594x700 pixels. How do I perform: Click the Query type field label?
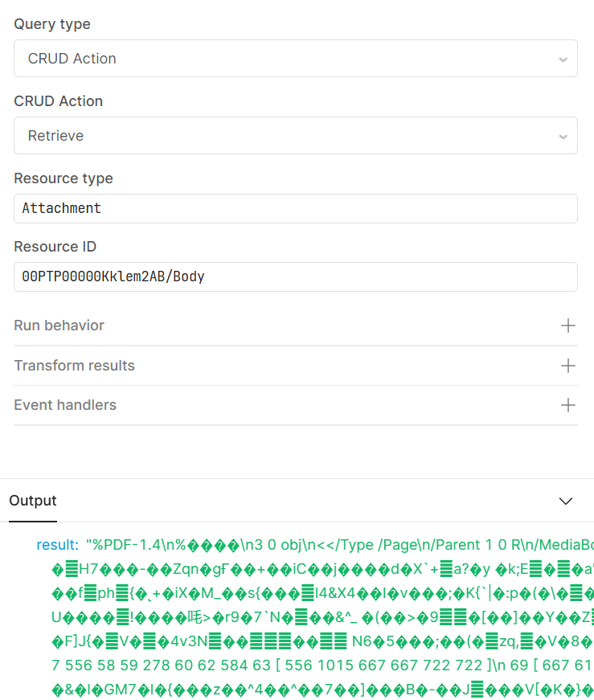click(x=52, y=24)
